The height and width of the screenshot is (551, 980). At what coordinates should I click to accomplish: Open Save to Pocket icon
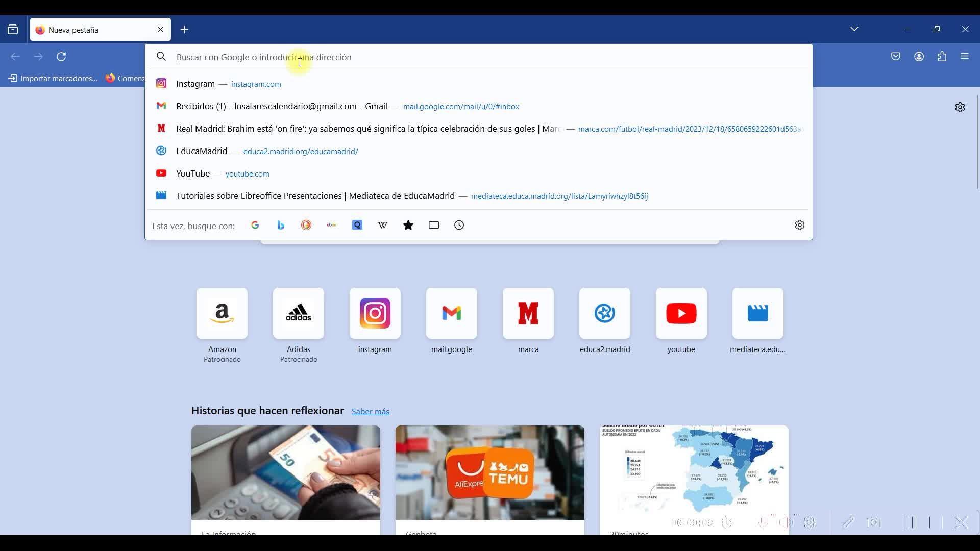[896, 57]
